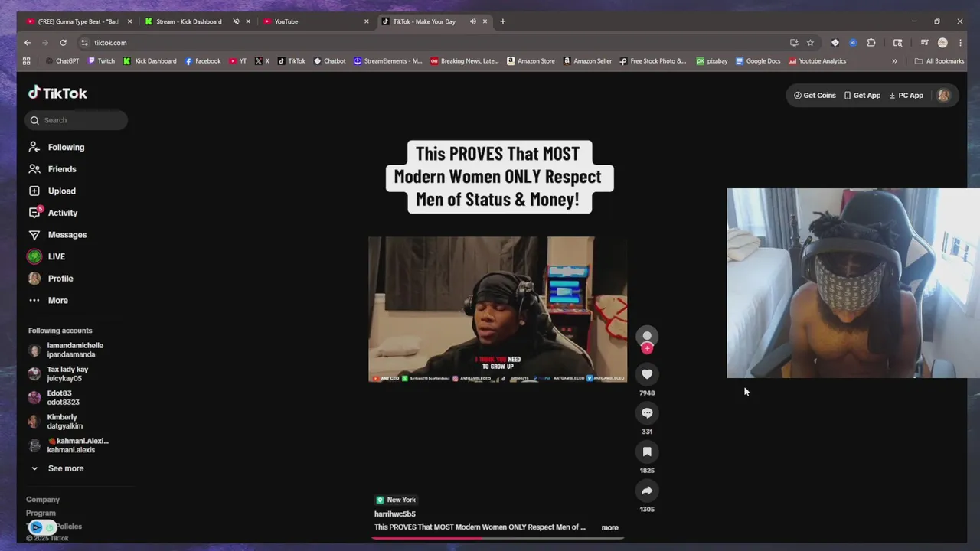This screenshot has height=551, width=980.
Task: Open the Friends page
Action: pyautogui.click(x=52, y=169)
